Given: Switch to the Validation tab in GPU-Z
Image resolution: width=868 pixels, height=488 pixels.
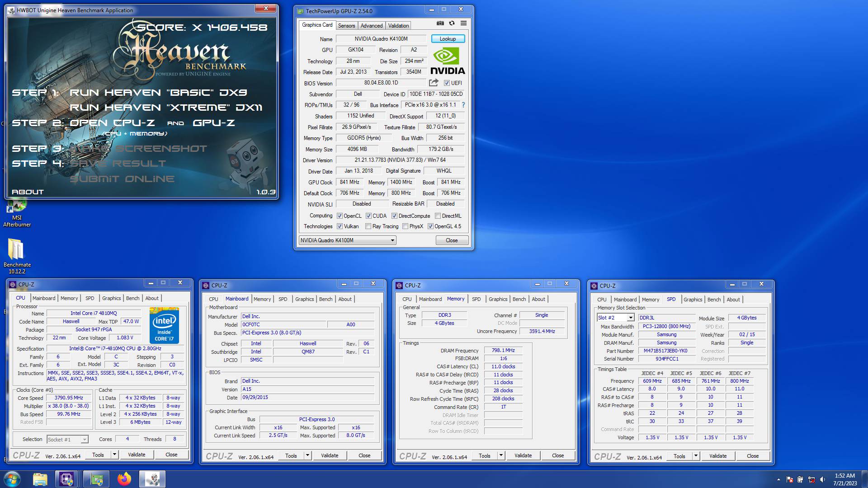Looking at the screenshot, I should click(398, 26).
